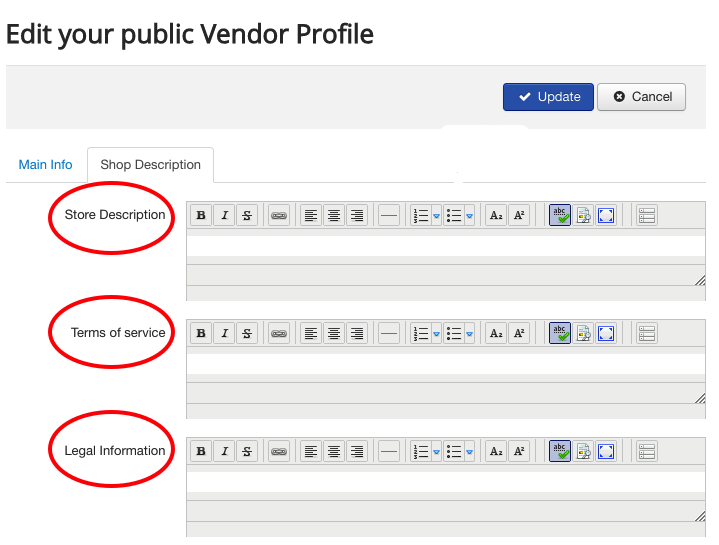This screenshot has width=719, height=545.
Task: Toggle spellcheck in Store Description editor
Action: pyautogui.click(x=560, y=215)
